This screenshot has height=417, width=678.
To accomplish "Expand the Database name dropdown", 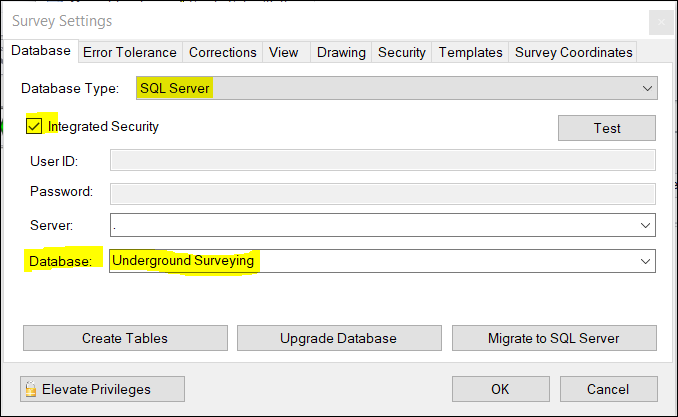I will tap(645, 261).
